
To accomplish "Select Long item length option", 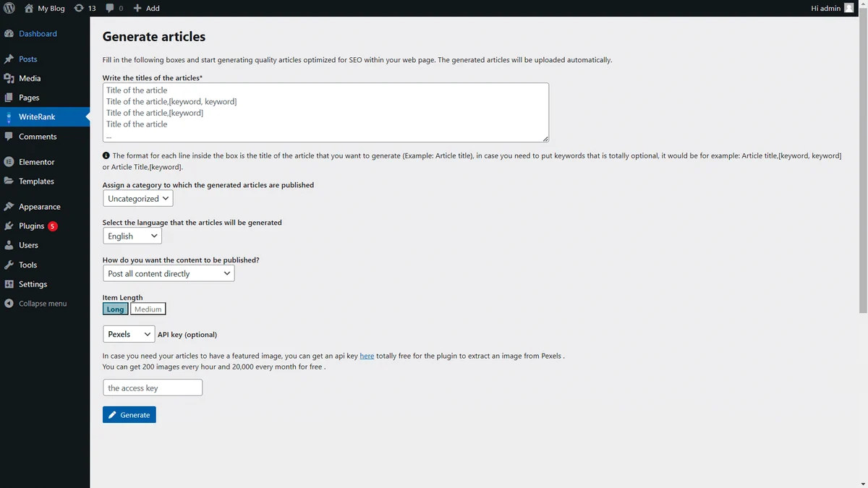I will coord(116,309).
